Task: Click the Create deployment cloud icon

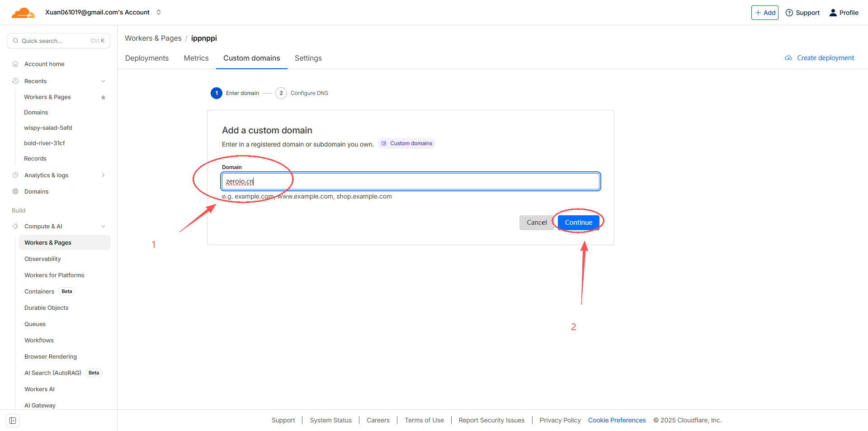Action: 788,58
